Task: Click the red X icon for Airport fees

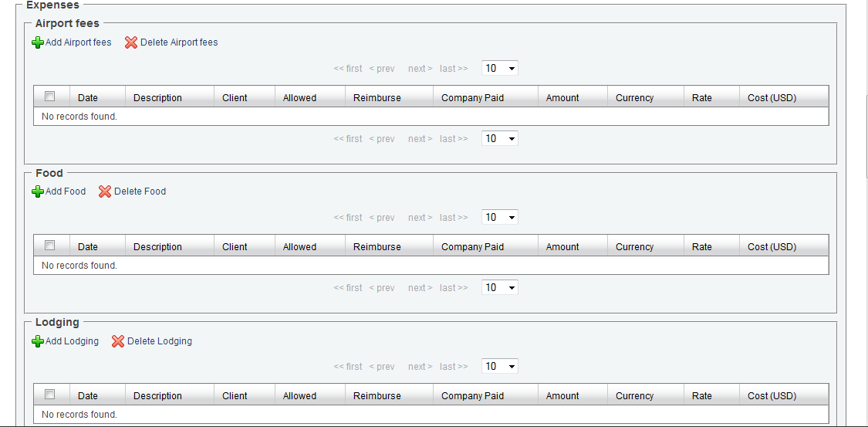Action: tap(131, 42)
